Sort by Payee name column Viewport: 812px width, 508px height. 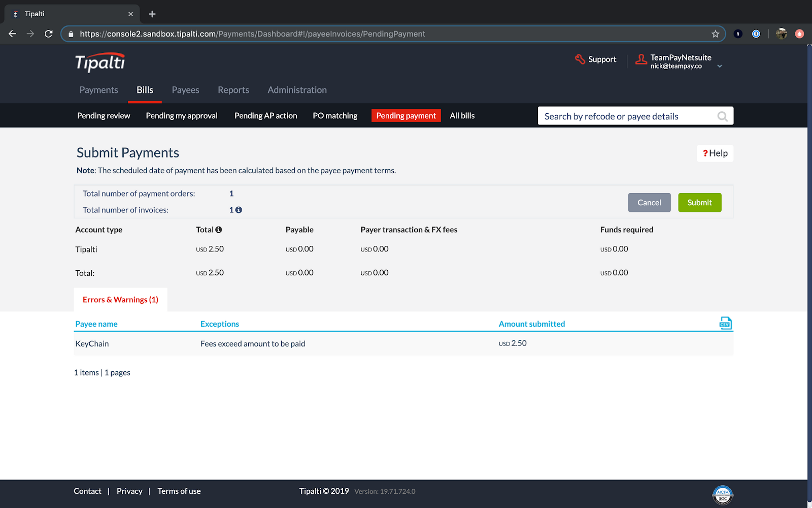[x=96, y=324]
